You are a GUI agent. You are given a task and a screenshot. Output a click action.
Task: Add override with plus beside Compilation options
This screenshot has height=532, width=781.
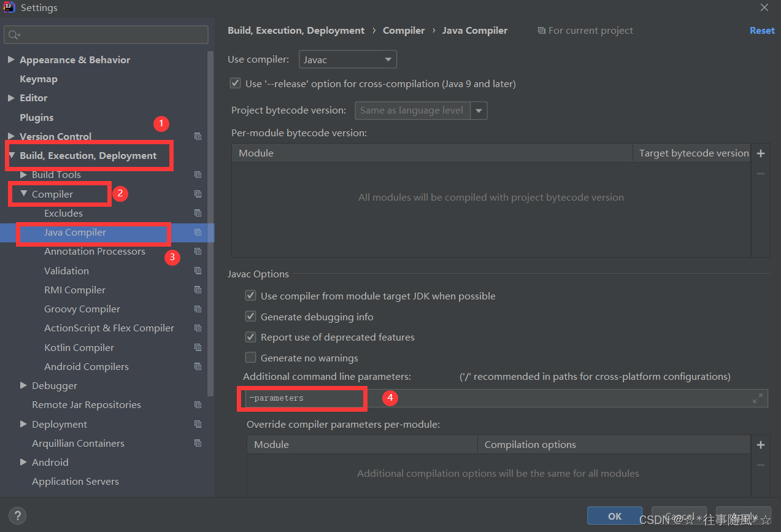(761, 445)
